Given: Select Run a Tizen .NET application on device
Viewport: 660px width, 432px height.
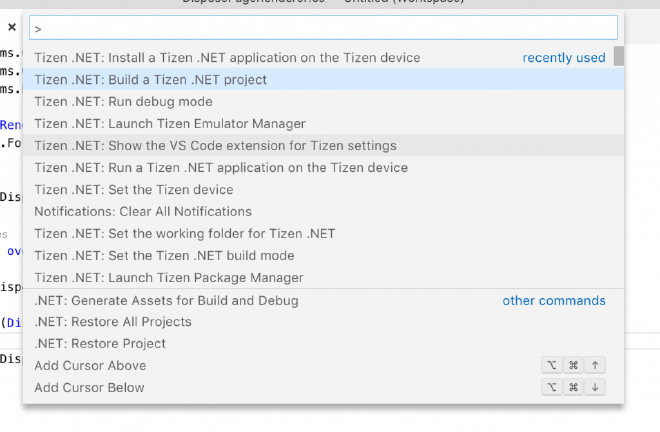Looking at the screenshot, I should coord(323,168).
